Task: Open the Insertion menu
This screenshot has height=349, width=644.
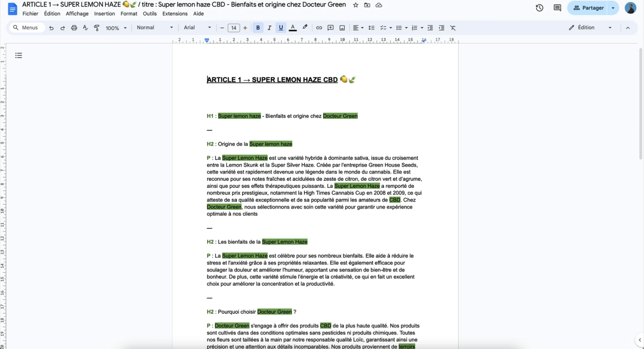Action: coord(104,13)
